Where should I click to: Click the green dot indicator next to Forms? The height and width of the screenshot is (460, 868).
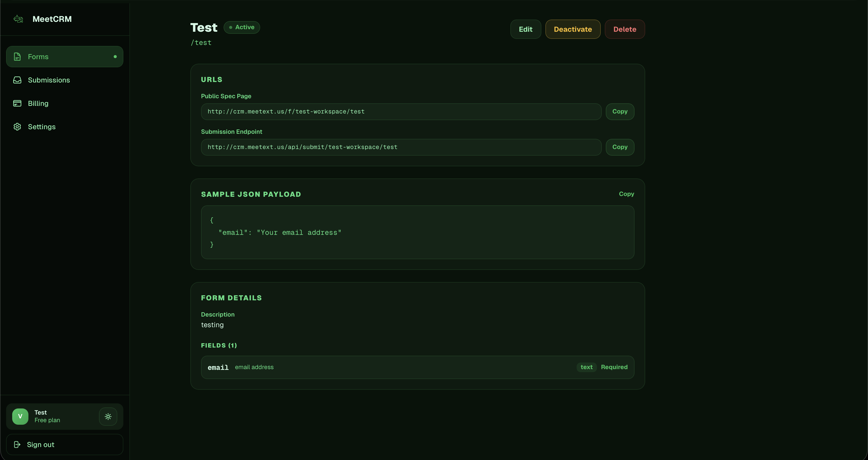click(115, 56)
